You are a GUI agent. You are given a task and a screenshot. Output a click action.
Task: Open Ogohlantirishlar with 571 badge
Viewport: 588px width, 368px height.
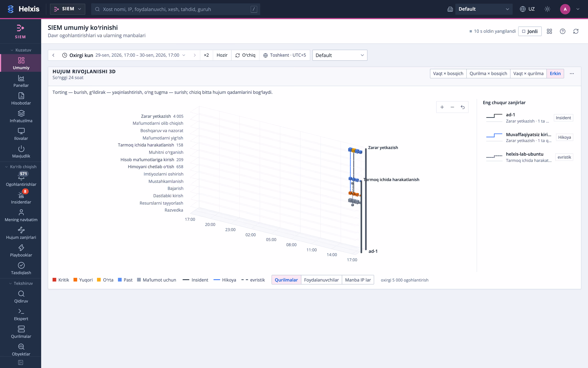pyautogui.click(x=21, y=180)
